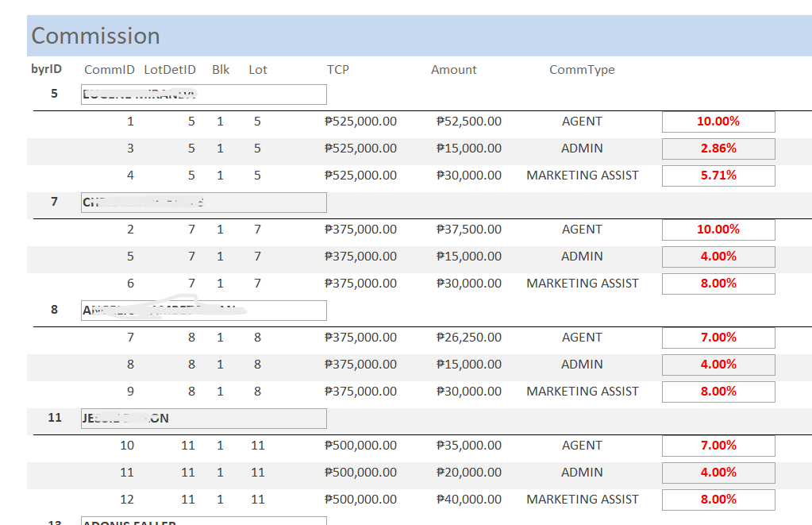Screen dimensions: 812x525
Task: Select the ₱40,000.00 amount value
Action: pyautogui.click(x=469, y=500)
